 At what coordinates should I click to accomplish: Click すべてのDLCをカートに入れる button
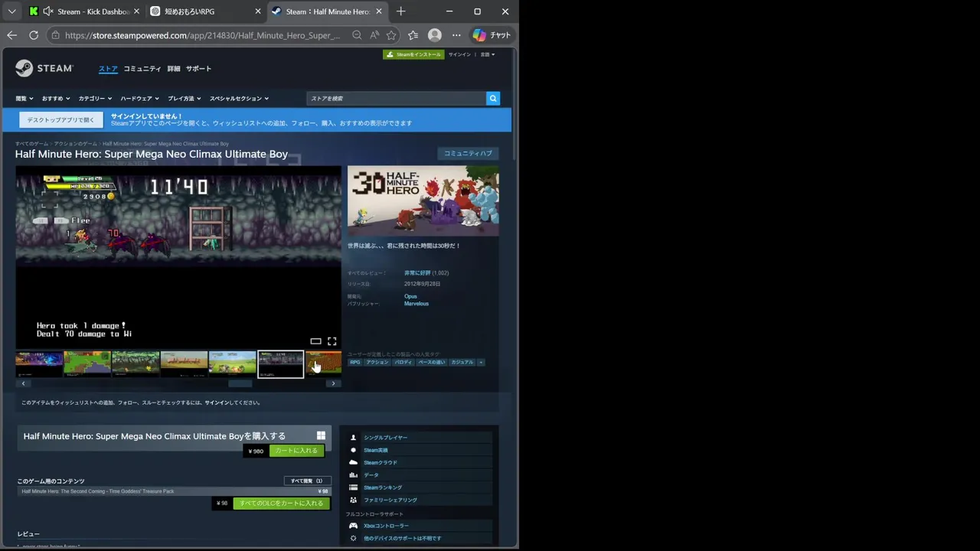click(281, 504)
